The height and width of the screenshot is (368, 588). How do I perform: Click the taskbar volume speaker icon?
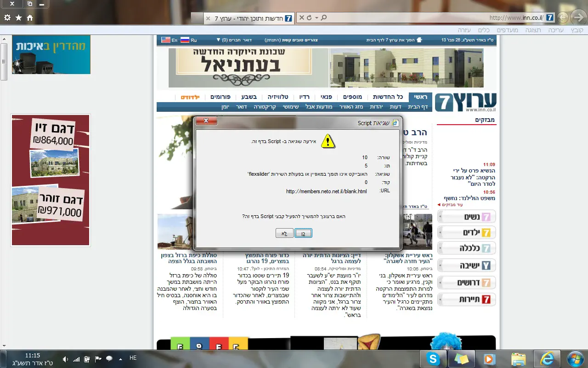click(65, 359)
